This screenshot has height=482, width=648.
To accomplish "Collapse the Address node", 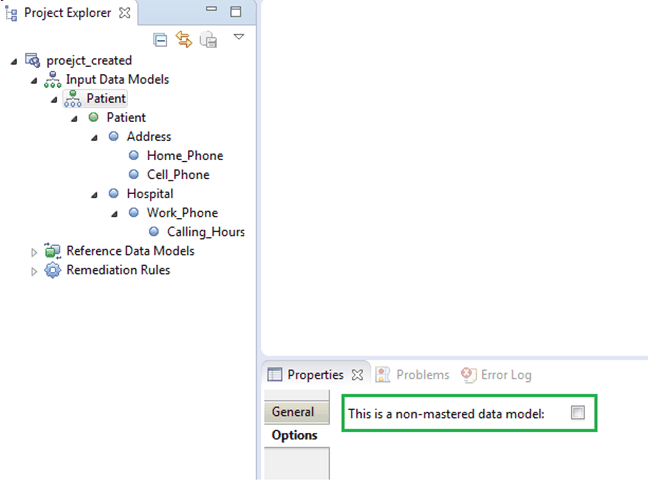I will tap(95, 138).
